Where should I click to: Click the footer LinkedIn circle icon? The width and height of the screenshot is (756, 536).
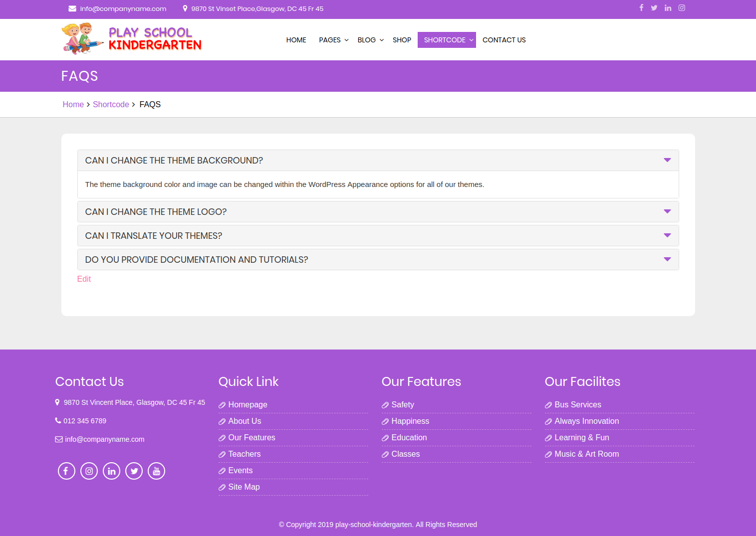(x=111, y=471)
